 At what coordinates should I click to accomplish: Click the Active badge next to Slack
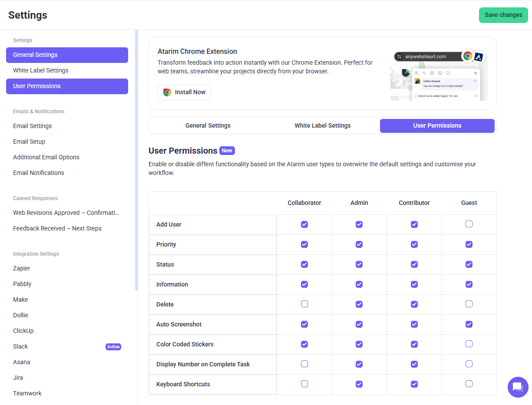tap(113, 347)
